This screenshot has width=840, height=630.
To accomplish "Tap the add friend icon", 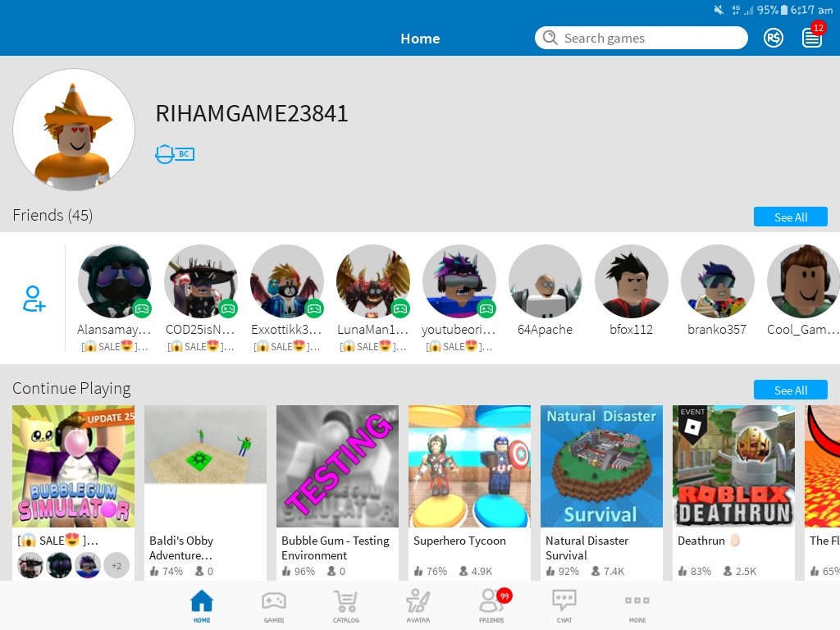I will pos(33,299).
